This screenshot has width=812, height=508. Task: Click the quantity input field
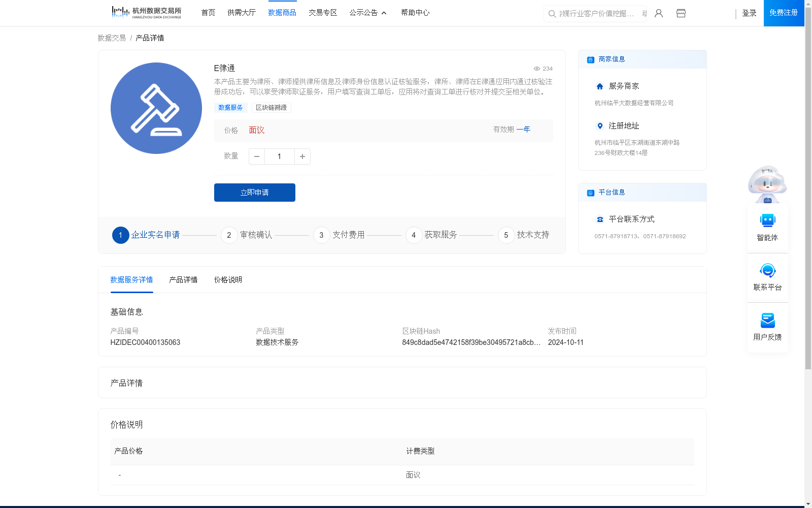pos(280,156)
